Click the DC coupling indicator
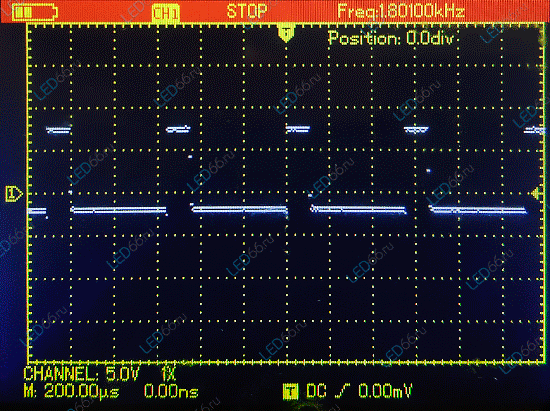Screen dimensions: 550x411 (316, 391)
